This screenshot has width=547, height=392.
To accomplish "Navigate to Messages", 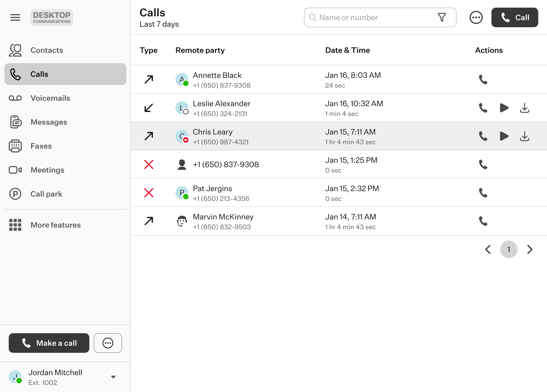I will [49, 122].
